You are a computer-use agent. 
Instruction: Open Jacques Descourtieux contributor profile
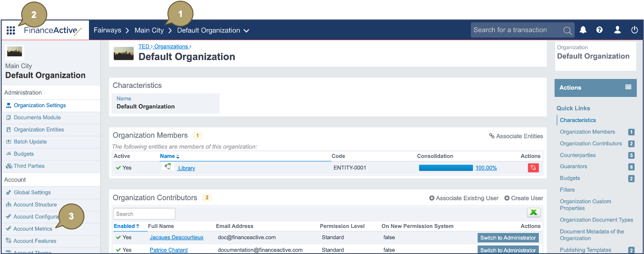click(x=177, y=237)
